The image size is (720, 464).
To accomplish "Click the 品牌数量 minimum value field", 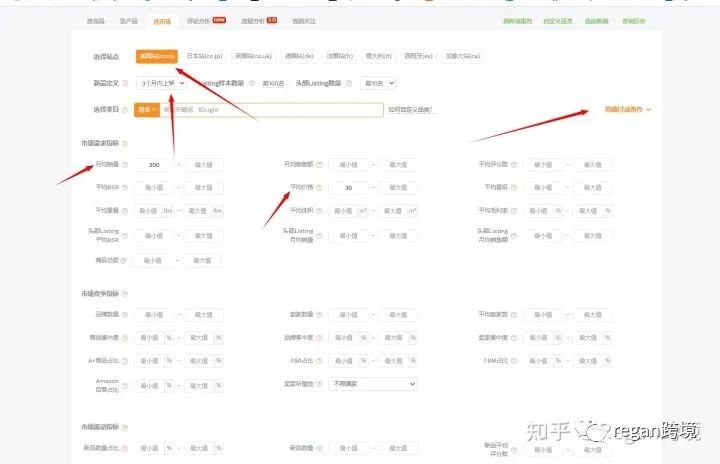I will (x=154, y=315).
